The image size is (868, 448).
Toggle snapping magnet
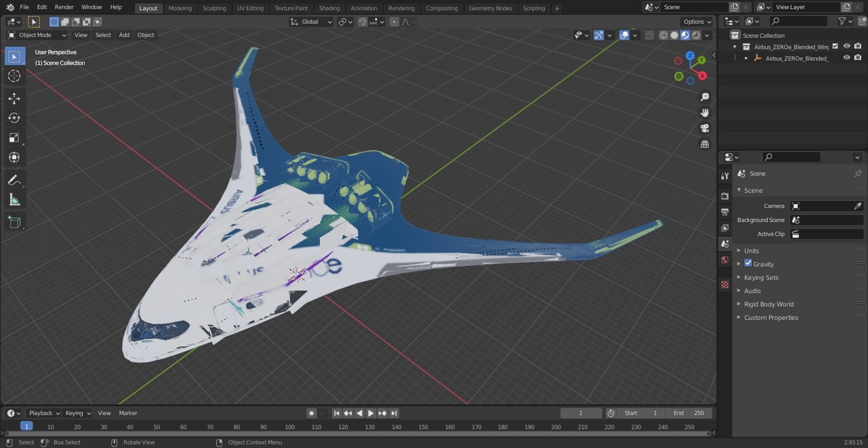tap(362, 22)
